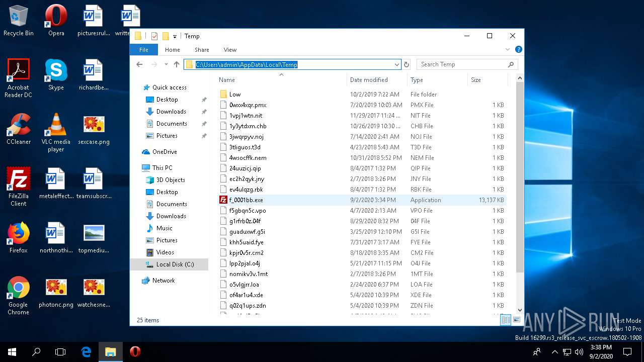Switch to the Home ribbon tab
Viewport: 644px width, 362px height.
(x=173, y=50)
